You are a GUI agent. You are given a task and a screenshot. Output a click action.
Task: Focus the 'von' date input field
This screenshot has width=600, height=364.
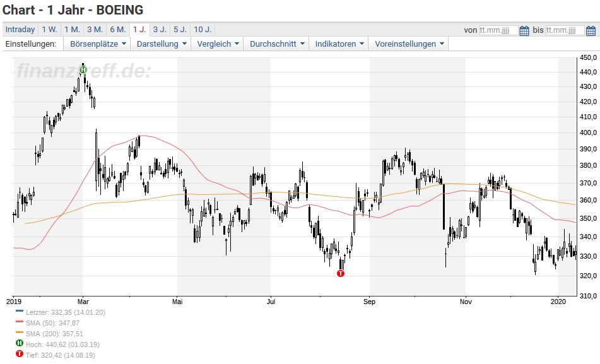(498, 30)
